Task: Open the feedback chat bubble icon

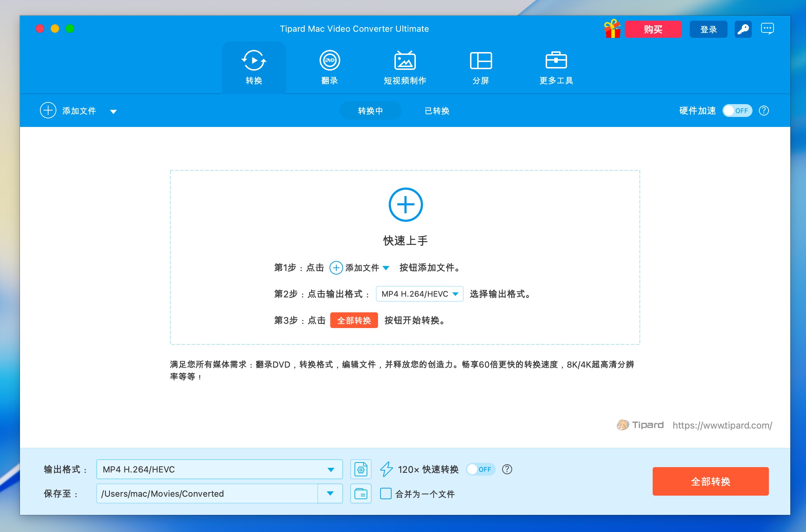Action: [x=767, y=29]
